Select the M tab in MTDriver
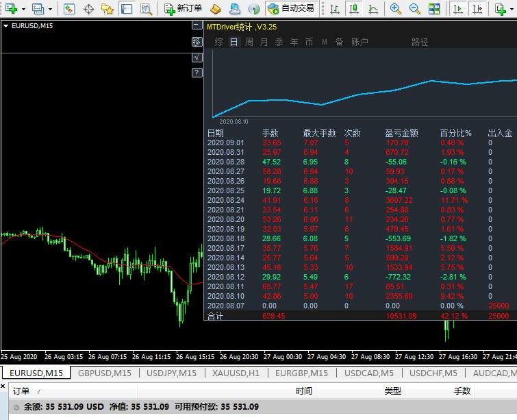The height and width of the screenshot is (420, 517). 325,42
